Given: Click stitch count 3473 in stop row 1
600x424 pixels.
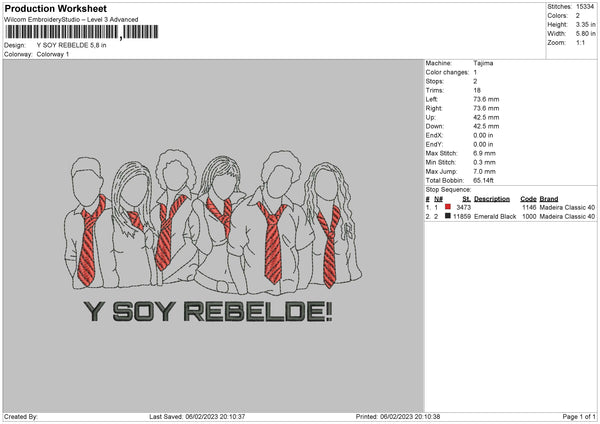Looking at the screenshot, I should (463, 207).
